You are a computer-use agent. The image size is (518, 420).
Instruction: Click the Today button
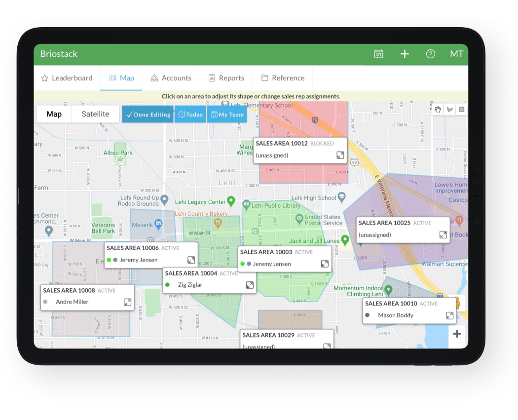pyautogui.click(x=190, y=115)
